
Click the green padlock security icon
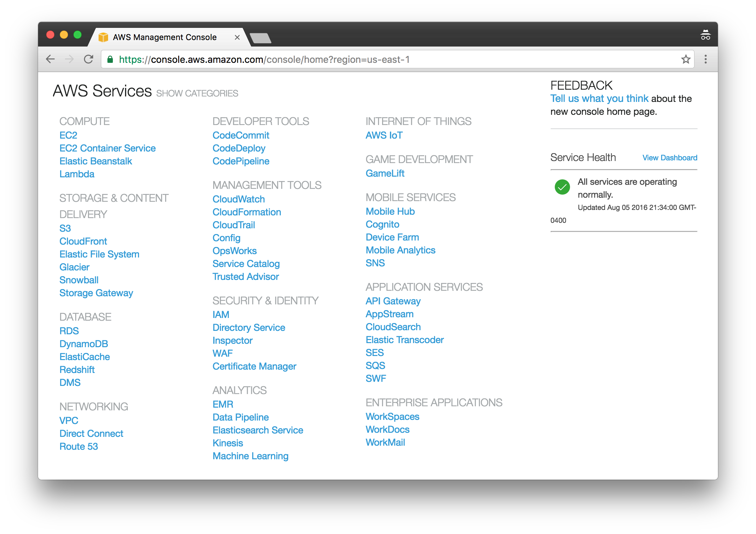110,59
